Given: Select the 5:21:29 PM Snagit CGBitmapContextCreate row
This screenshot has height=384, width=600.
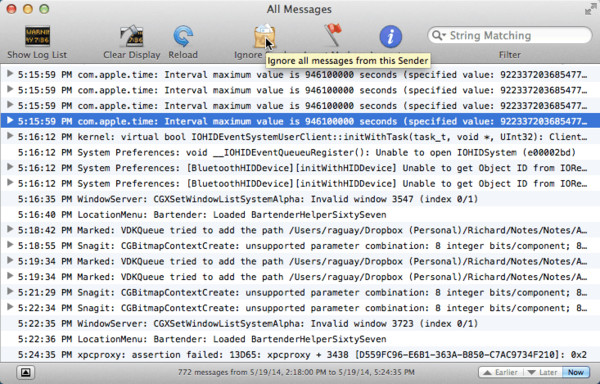Looking at the screenshot, I should [x=300, y=292].
